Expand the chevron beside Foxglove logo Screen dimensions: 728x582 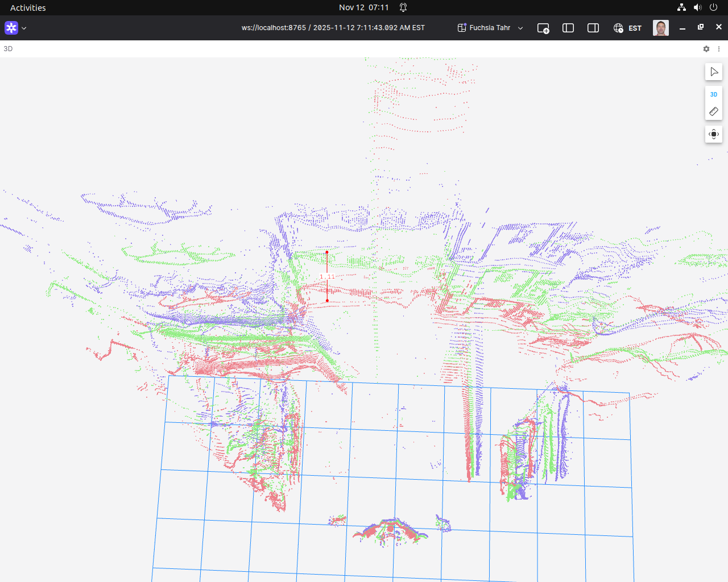pyautogui.click(x=24, y=28)
